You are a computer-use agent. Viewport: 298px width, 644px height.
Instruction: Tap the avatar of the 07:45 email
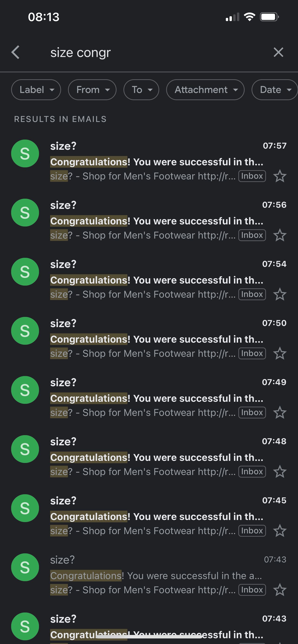tap(25, 508)
